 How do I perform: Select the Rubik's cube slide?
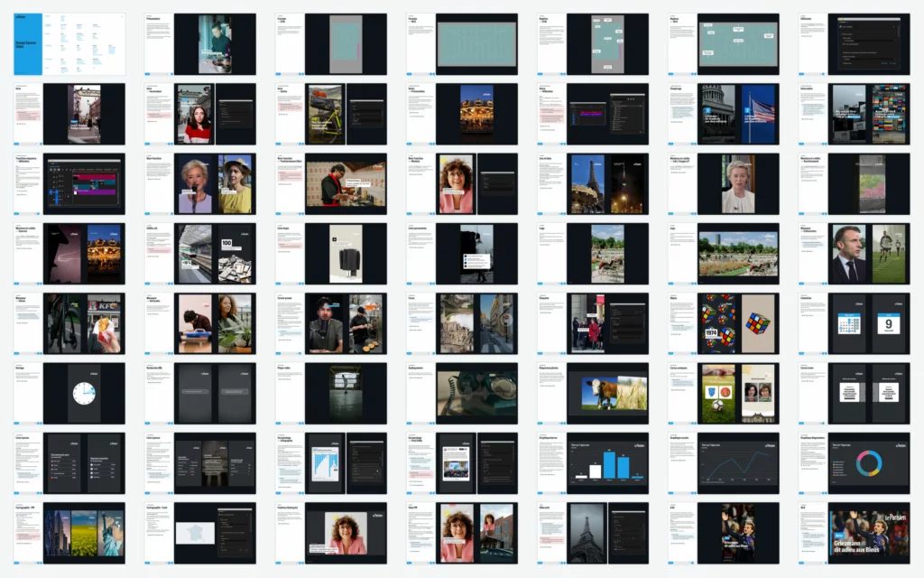724,322
